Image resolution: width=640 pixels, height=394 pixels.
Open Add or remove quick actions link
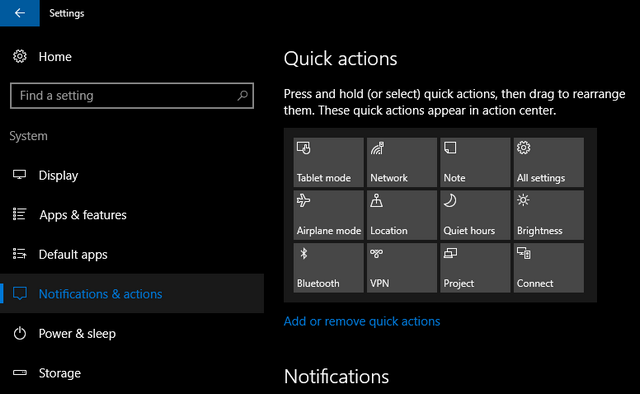click(362, 322)
